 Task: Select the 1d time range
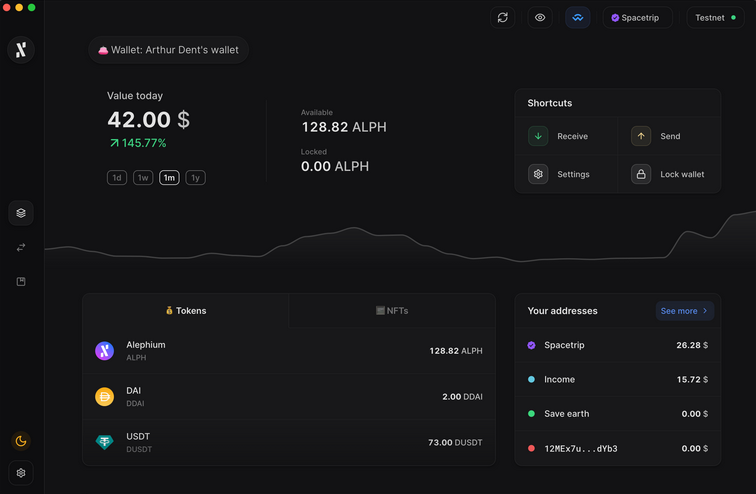[117, 178]
